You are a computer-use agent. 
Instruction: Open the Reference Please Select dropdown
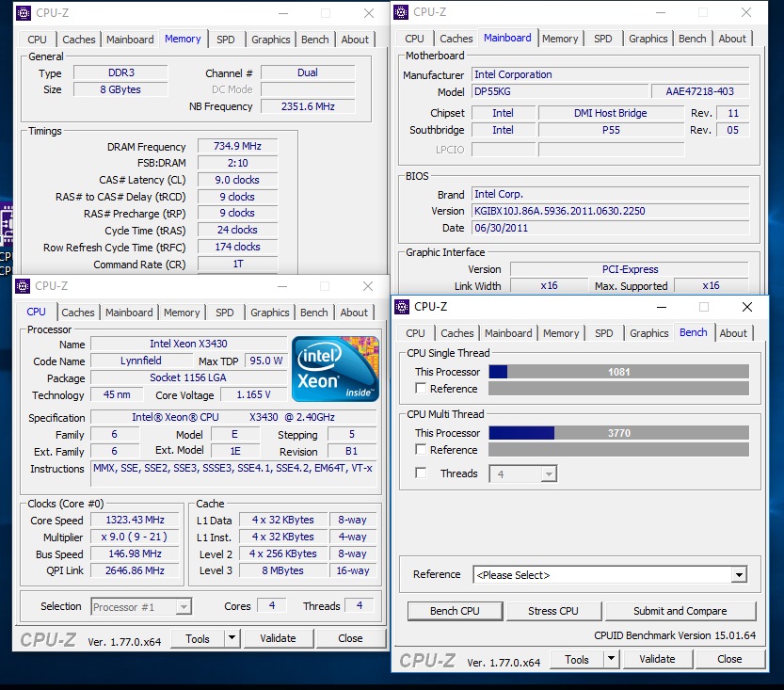(x=610, y=575)
